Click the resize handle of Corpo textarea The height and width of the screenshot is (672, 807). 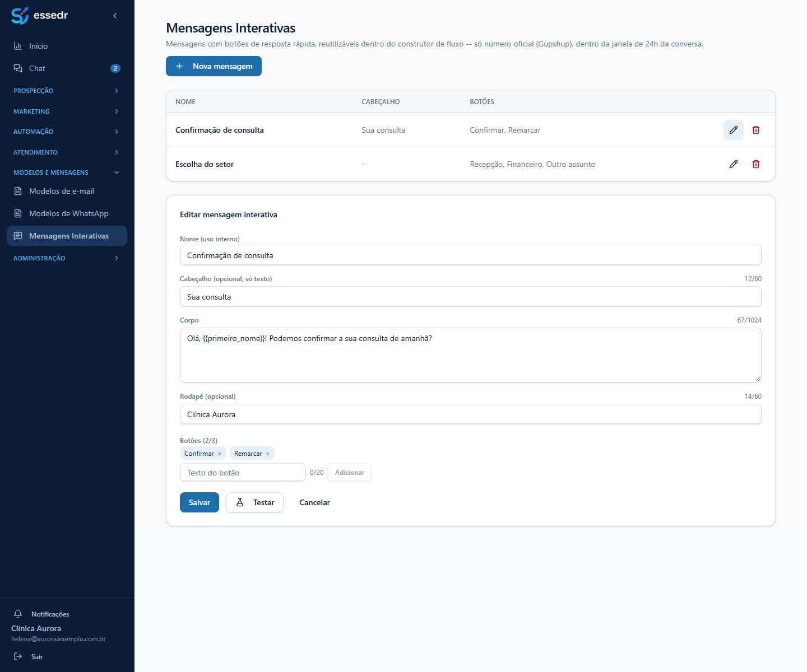coord(758,379)
